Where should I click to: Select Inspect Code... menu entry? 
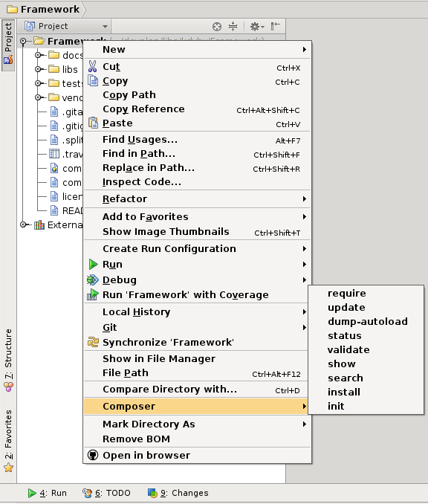point(197,182)
